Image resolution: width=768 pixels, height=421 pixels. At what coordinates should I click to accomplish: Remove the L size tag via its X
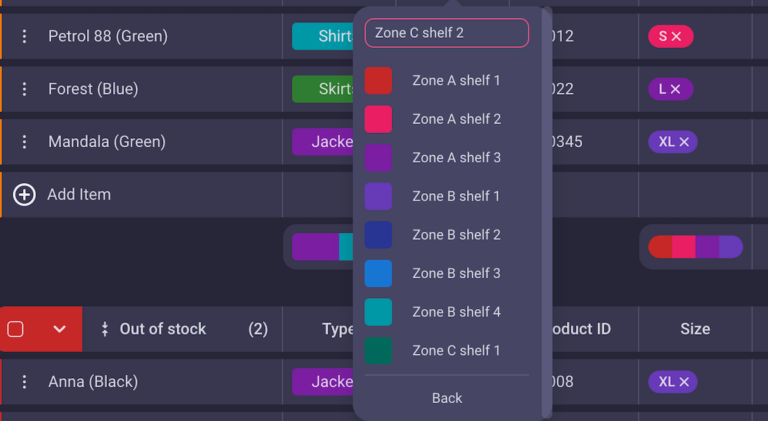[675, 89]
